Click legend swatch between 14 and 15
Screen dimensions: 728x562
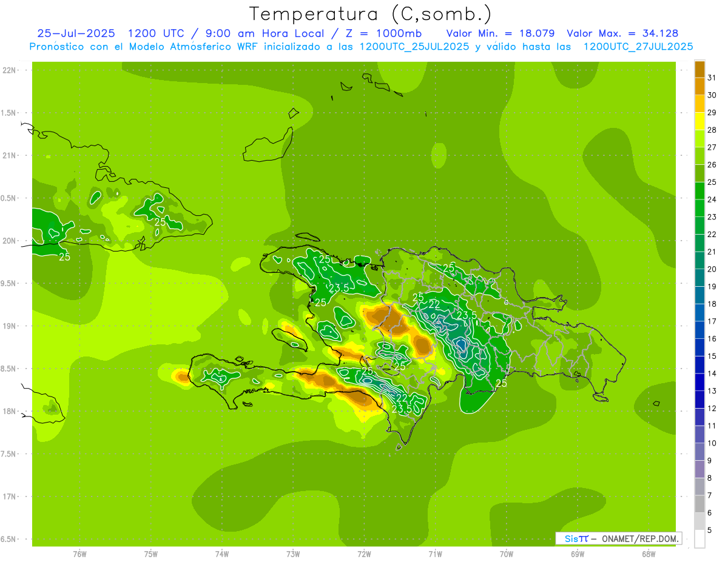click(699, 364)
